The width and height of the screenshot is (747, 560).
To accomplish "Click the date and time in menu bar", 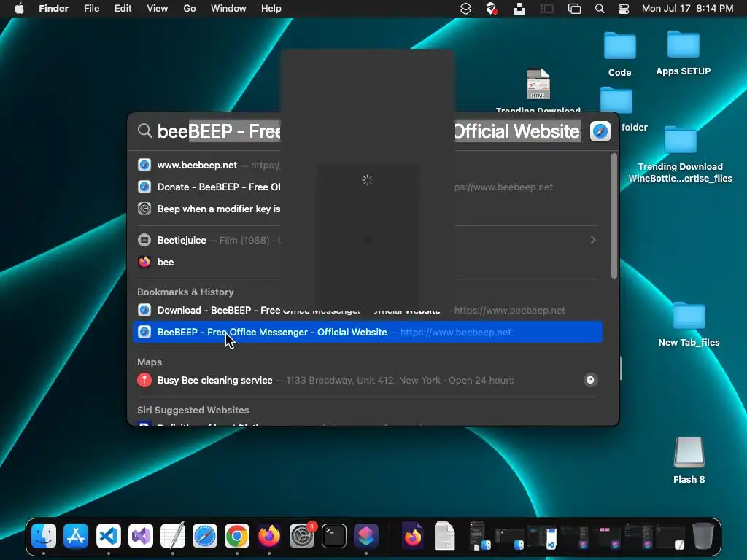I will point(687,9).
